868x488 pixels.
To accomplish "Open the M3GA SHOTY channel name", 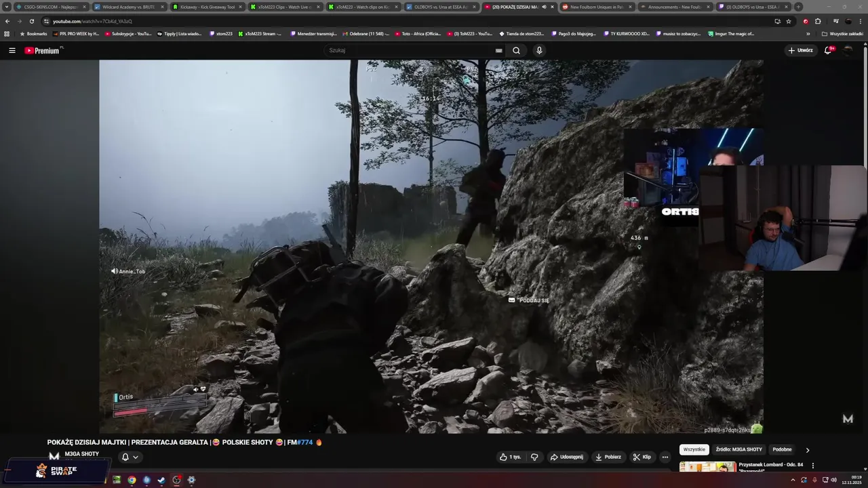I will click(82, 454).
